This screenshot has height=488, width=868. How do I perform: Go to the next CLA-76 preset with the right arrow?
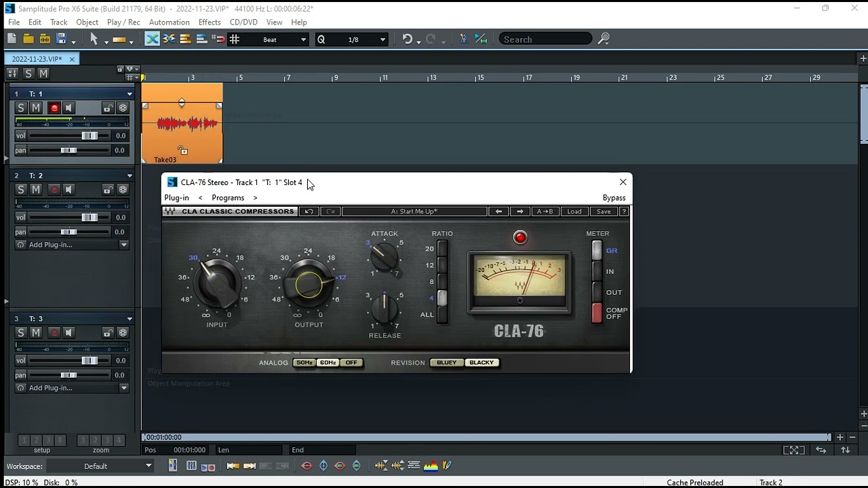tap(520, 211)
